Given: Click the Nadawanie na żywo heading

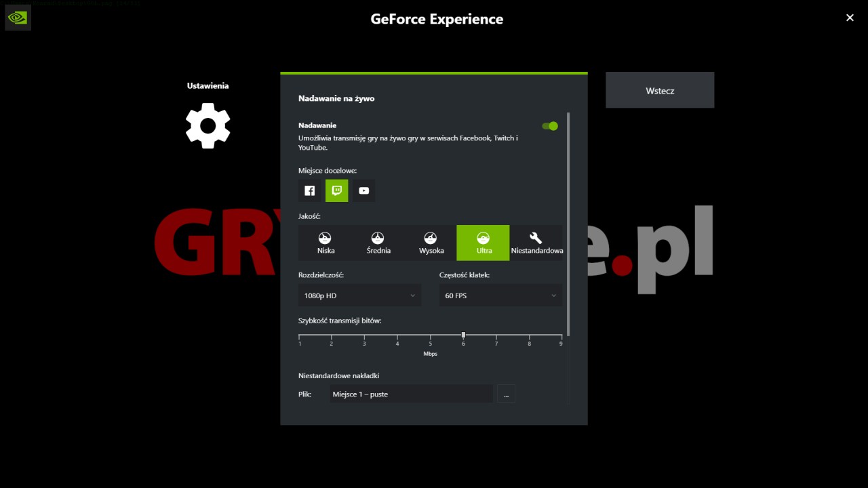Looking at the screenshot, I should pos(336,98).
